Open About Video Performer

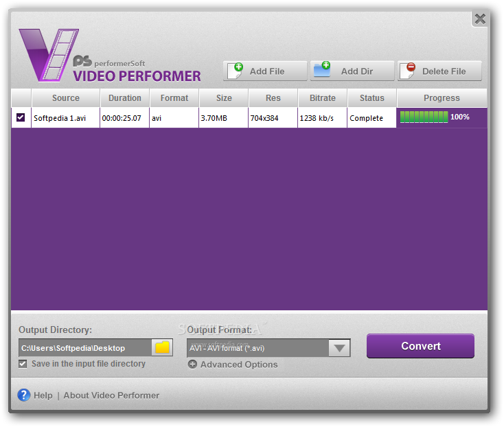(x=111, y=395)
